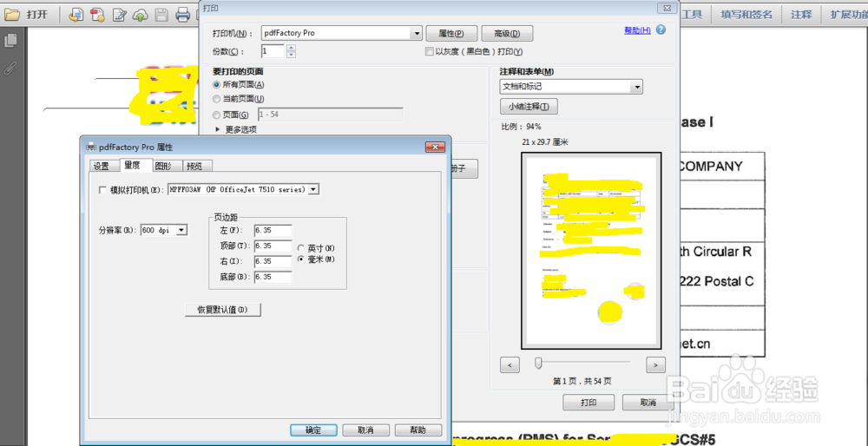Viewport: 868px width, 446px height.
Task: Click the 比例：94% scale text
Action: [x=522, y=127]
